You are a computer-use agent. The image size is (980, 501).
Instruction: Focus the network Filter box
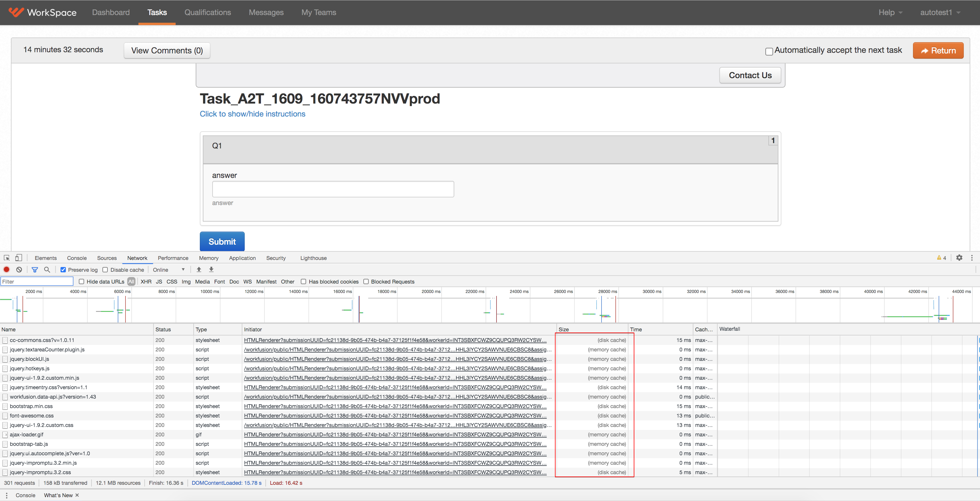point(37,281)
